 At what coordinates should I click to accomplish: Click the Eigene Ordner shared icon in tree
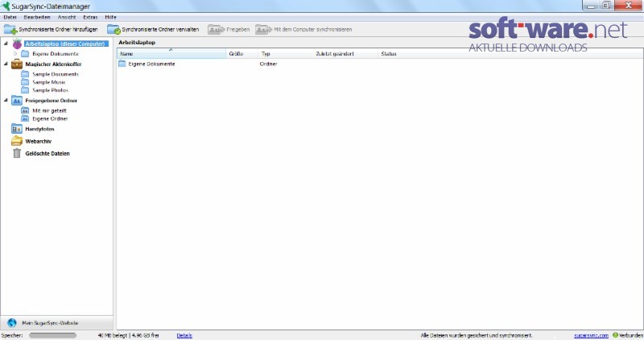click(25, 118)
